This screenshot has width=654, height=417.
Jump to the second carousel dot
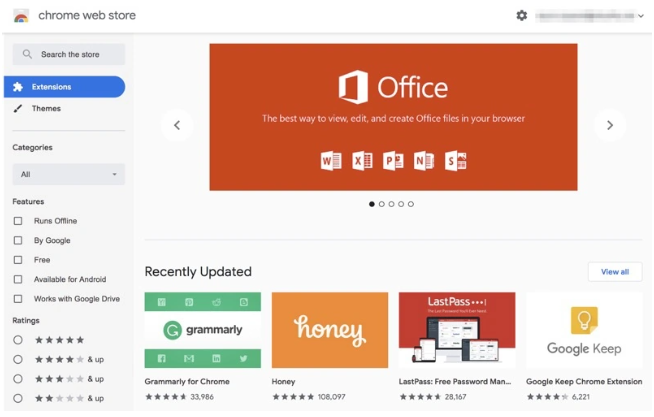tap(382, 204)
